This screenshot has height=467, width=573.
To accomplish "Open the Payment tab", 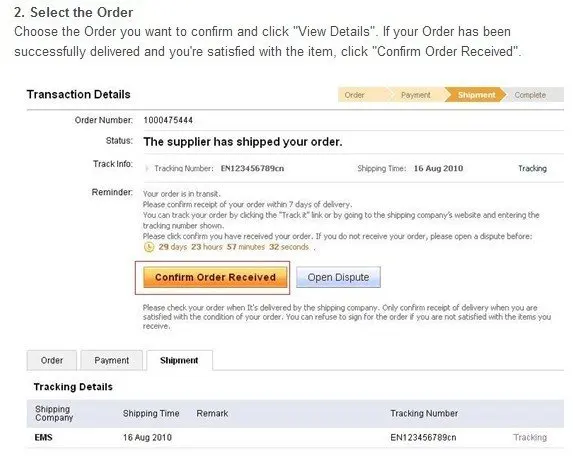I will coord(111,360).
